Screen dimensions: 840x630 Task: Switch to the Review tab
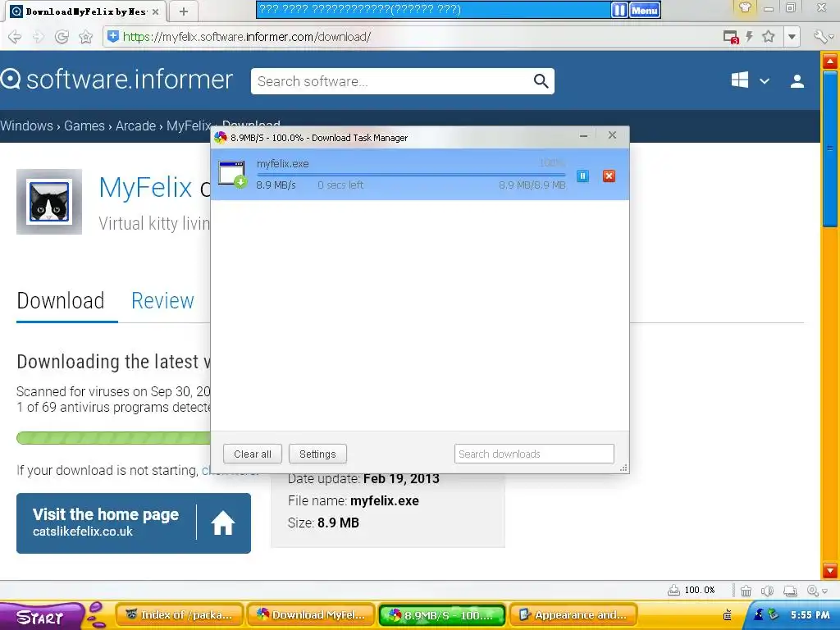(162, 300)
